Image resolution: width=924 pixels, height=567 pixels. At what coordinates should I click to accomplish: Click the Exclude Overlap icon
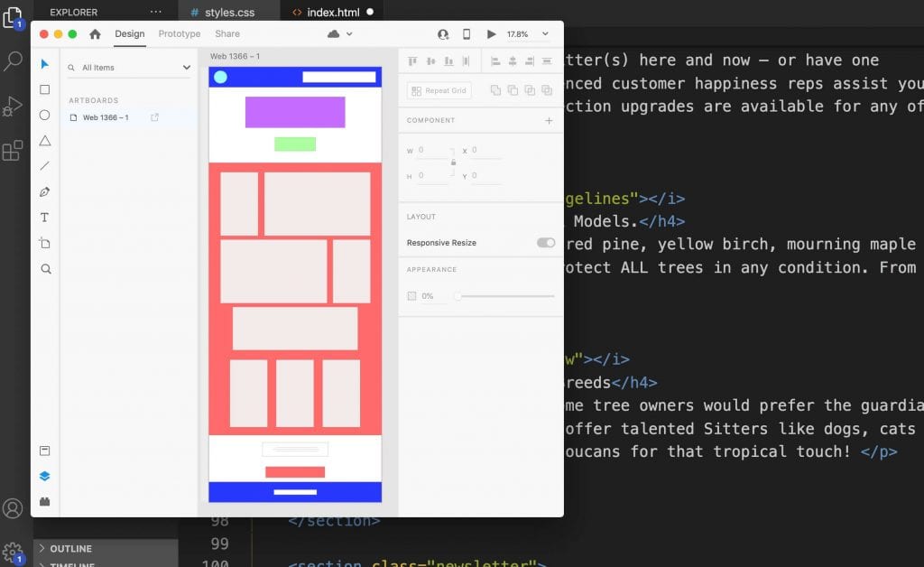click(547, 90)
